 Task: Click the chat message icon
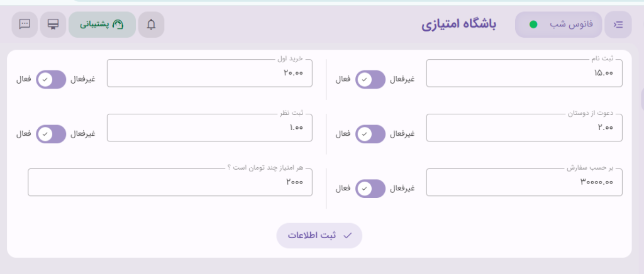coord(25,25)
